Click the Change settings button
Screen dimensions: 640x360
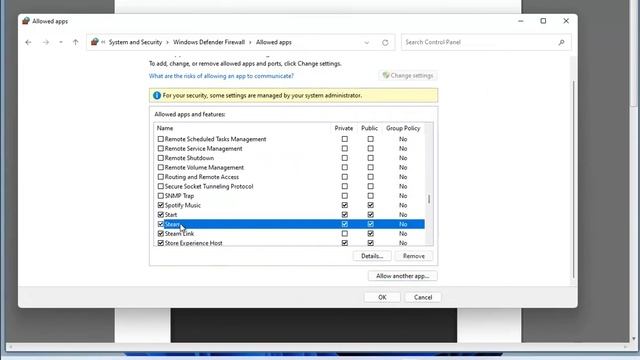tap(408, 76)
